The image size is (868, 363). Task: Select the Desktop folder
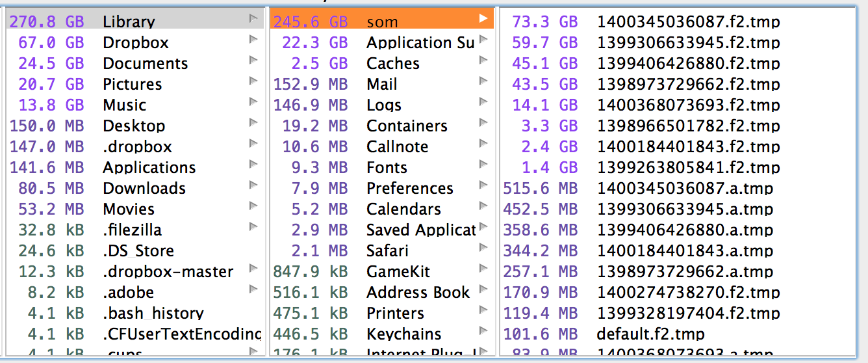coord(135,126)
